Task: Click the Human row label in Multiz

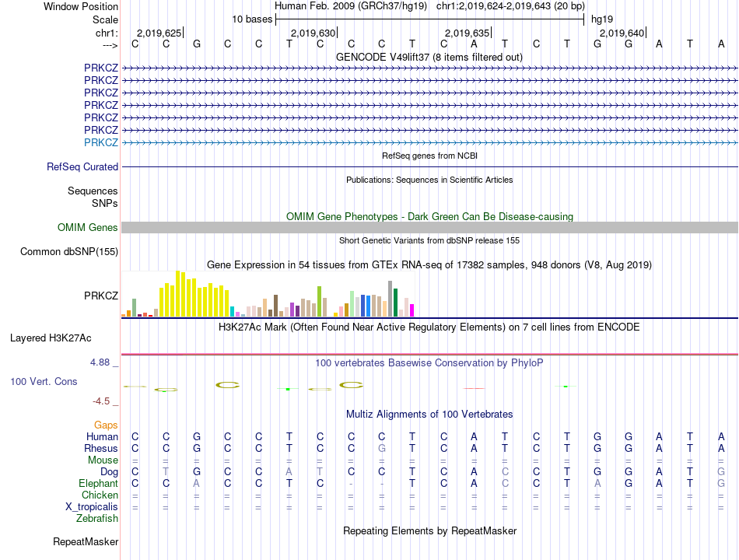Action: tap(102, 437)
